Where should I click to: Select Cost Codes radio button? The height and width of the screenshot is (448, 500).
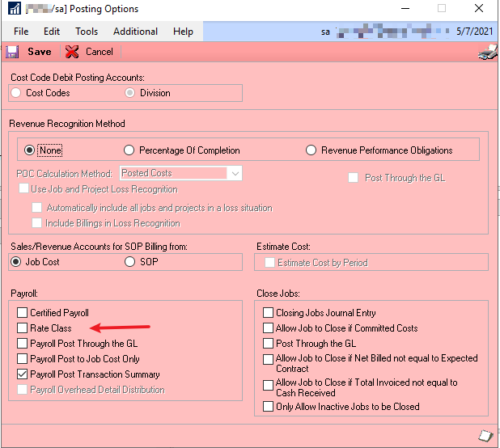click(16, 93)
